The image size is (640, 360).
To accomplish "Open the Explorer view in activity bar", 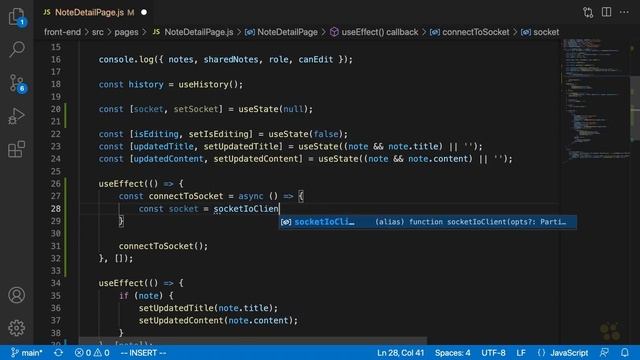I will pos(17,17).
